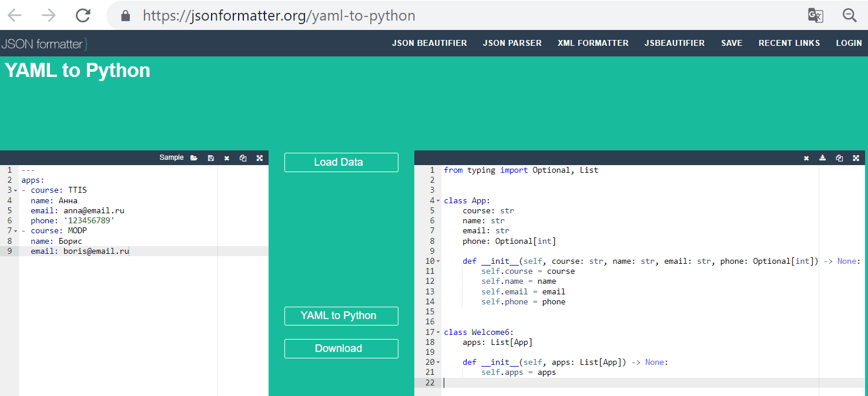This screenshot has width=868, height=396.
Task: Click 'self.name = name' line in output
Action: pyautogui.click(x=519, y=281)
